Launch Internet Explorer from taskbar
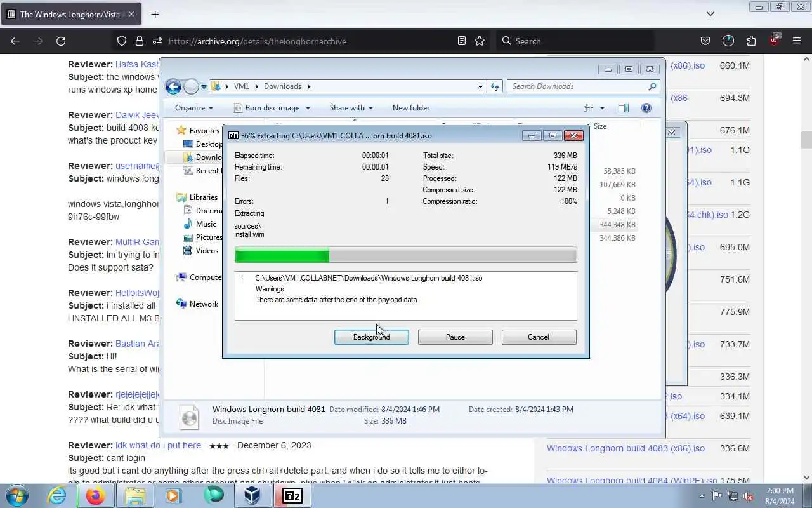Screen dimensions: 812x508 [x=57, y=495]
